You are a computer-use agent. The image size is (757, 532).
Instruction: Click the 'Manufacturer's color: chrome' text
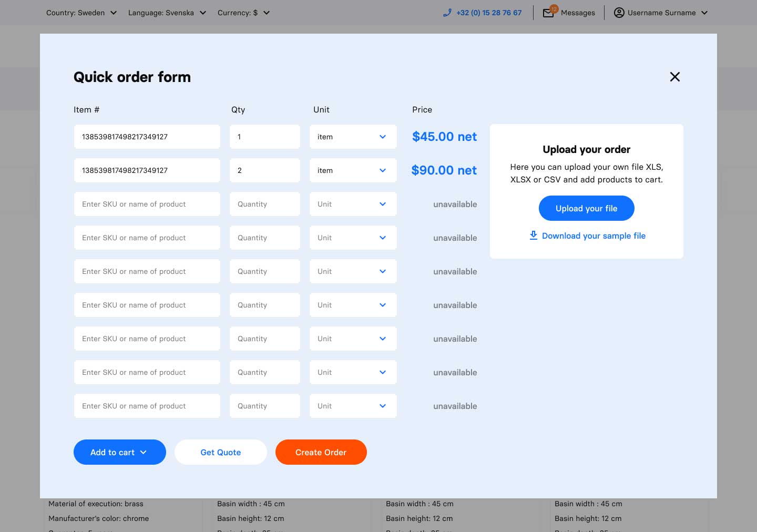(x=99, y=518)
